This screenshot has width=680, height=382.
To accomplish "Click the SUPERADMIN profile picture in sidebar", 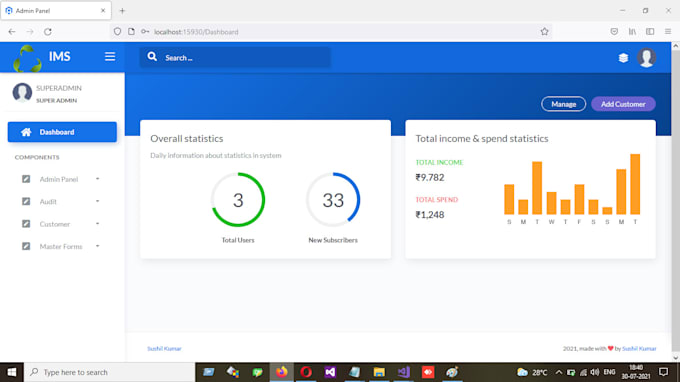I will click(x=22, y=92).
